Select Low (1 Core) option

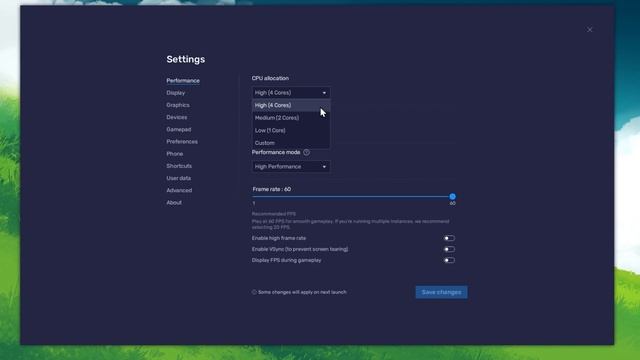[291, 131]
